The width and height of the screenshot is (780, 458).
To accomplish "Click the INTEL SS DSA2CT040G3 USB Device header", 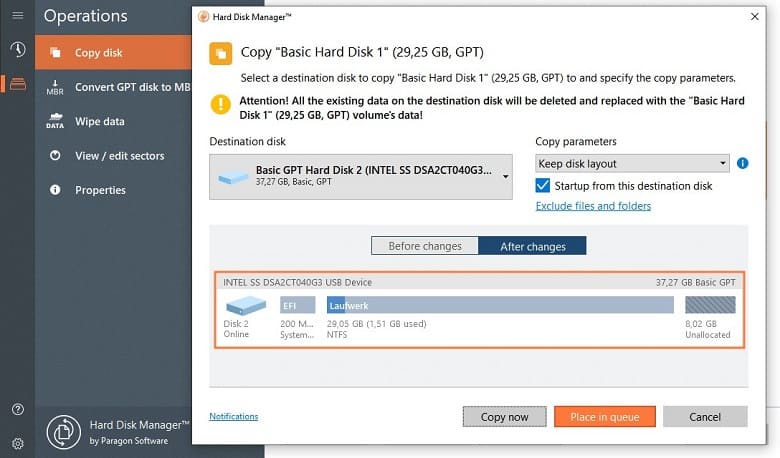I will 297,282.
